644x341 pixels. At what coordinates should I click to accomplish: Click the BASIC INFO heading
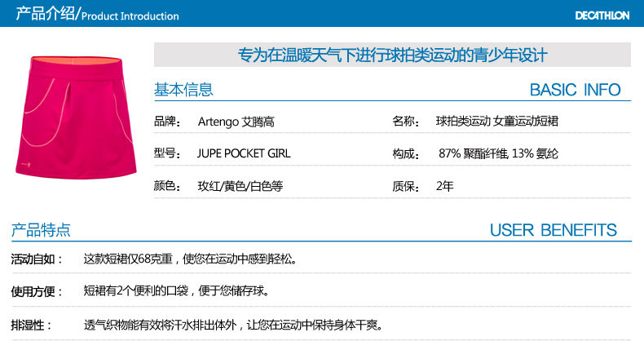click(575, 90)
